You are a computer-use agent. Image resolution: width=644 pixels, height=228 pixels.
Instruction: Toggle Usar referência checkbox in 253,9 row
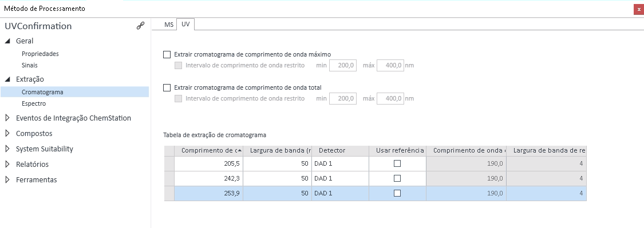pos(397,193)
